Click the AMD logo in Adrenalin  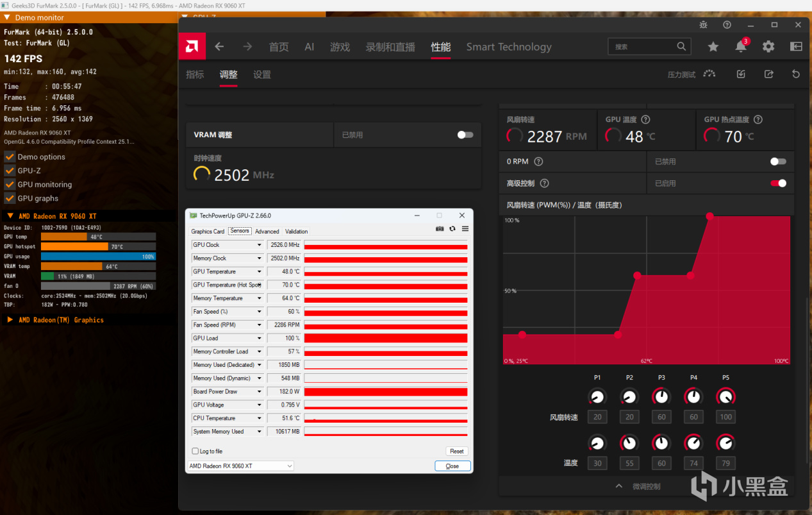click(192, 46)
